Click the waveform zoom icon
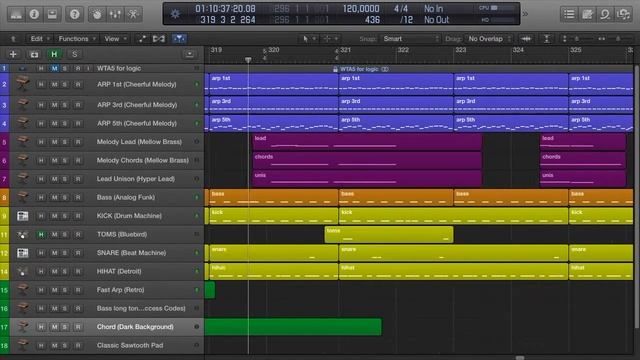The image size is (640, 360). (x=526, y=39)
